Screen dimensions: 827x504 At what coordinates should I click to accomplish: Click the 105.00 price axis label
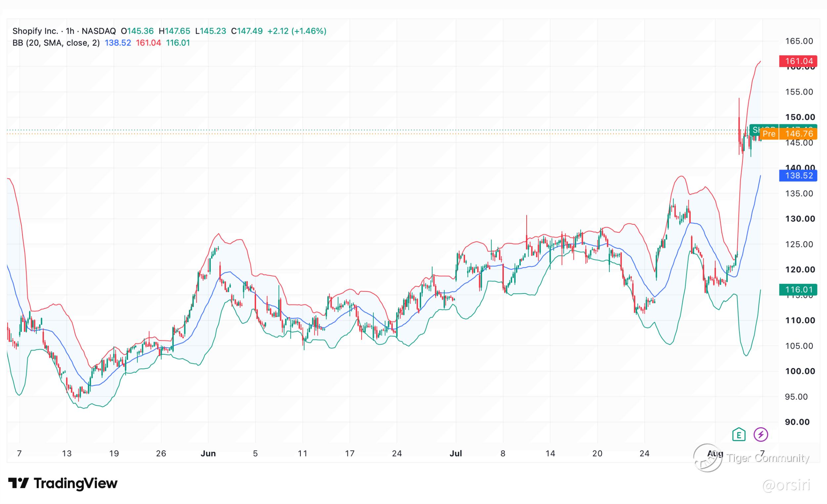pyautogui.click(x=799, y=346)
